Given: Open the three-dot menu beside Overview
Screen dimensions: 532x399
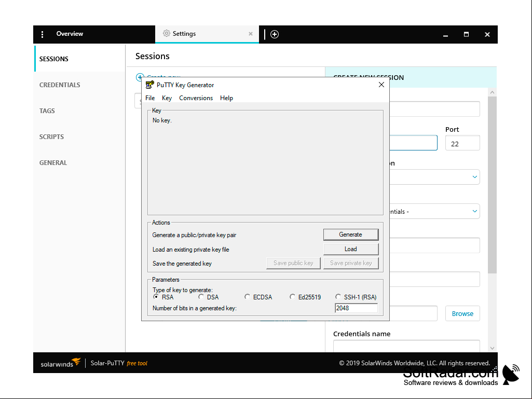Looking at the screenshot, I should 42,34.
